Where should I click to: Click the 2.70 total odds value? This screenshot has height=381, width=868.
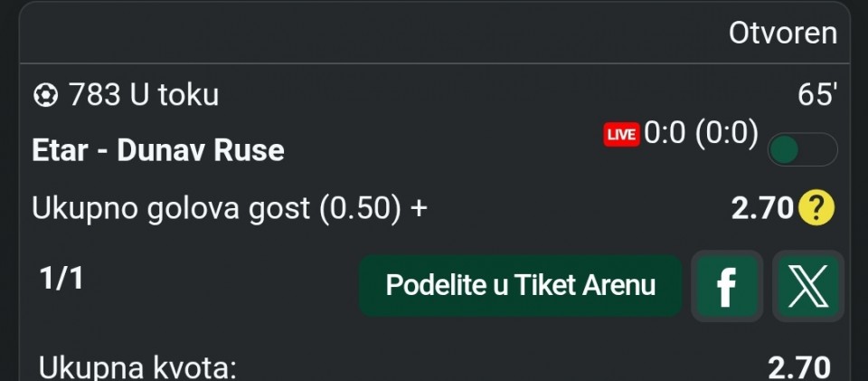(798, 367)
